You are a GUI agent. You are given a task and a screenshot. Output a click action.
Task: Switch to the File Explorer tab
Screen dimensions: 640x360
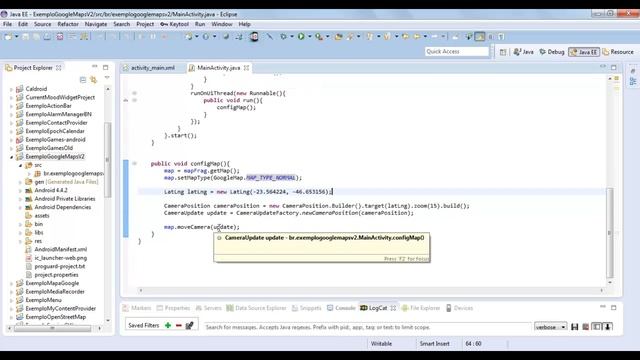(421, 308)
